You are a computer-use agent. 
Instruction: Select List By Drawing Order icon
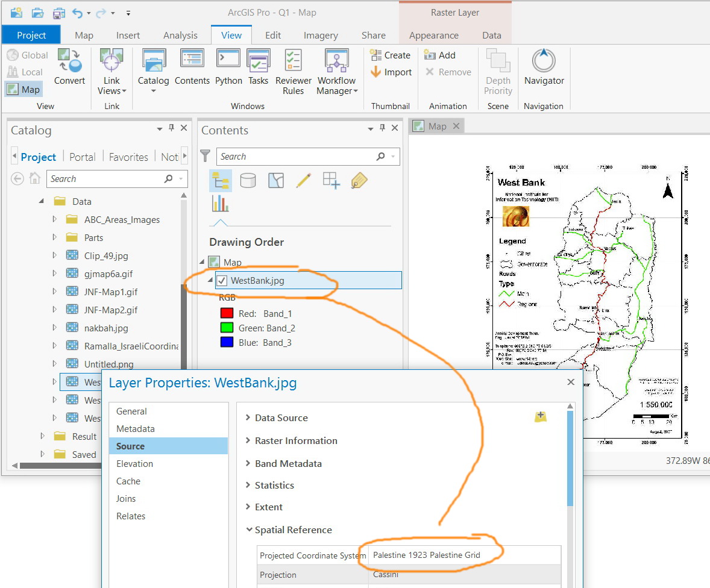pos(221,181)
